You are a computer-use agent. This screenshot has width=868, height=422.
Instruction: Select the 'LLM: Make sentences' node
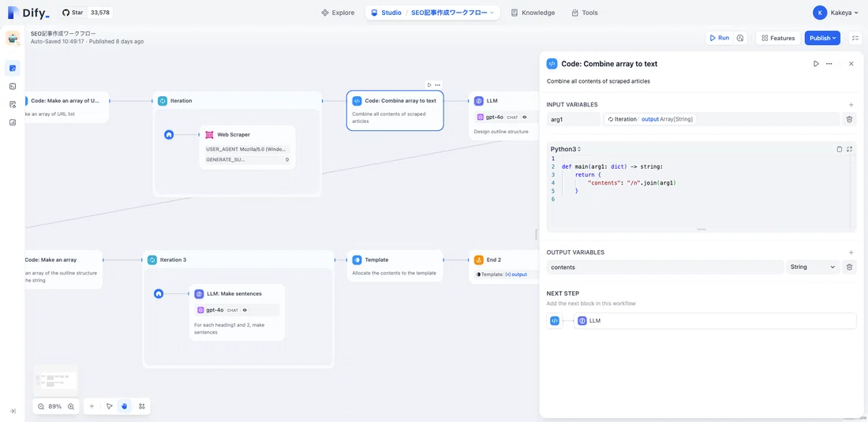tap(237, 312)
